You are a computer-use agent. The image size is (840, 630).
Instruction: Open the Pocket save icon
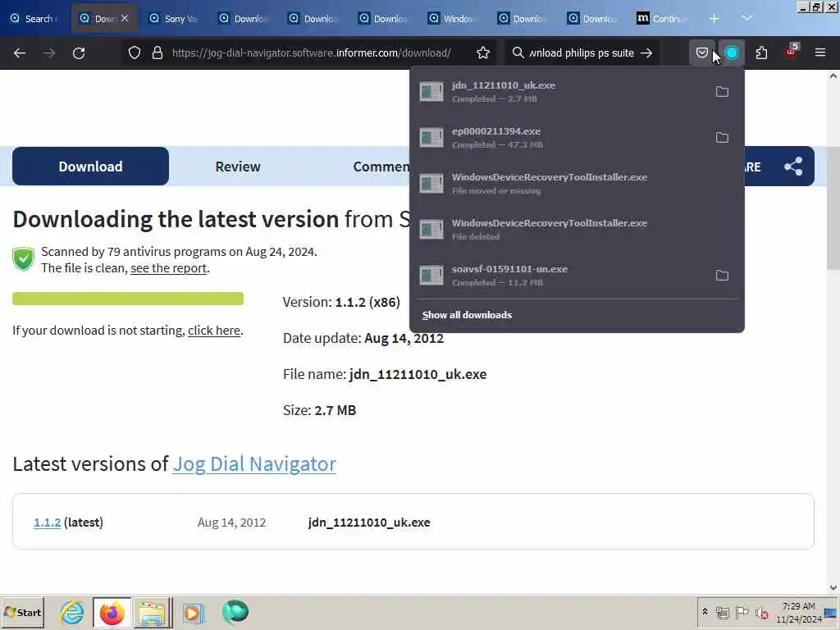(702, 52)
